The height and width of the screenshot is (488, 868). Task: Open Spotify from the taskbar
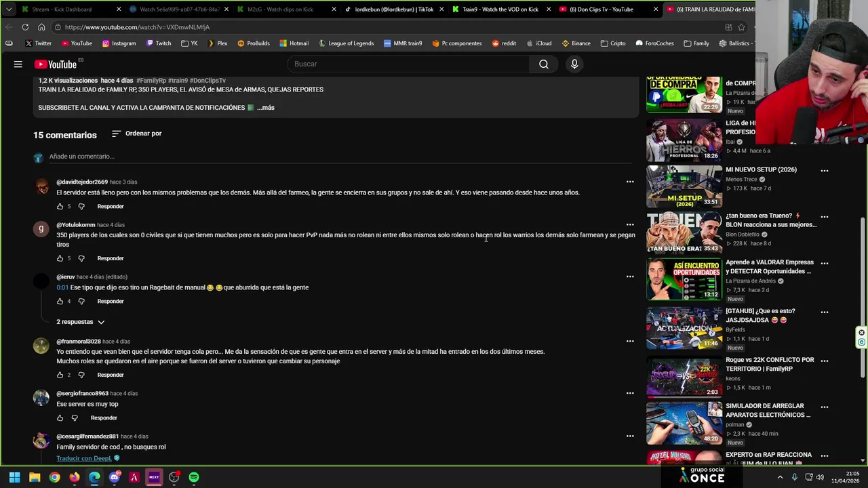coord(194,477)
